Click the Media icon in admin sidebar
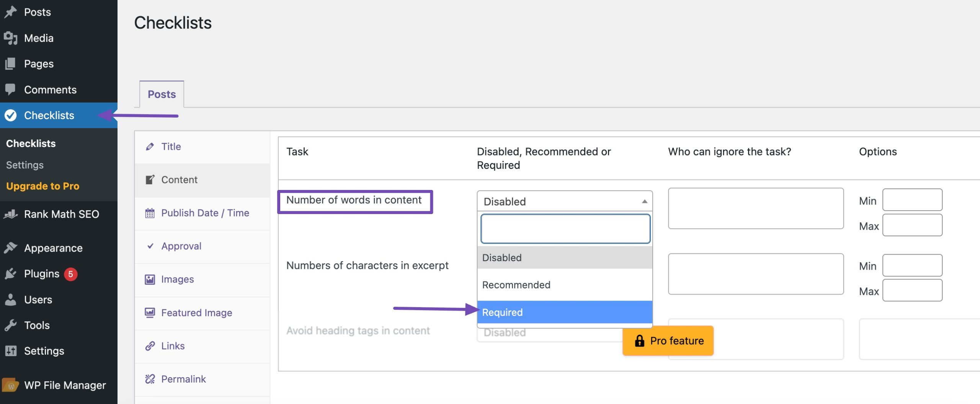 click(x=11, y=38)
